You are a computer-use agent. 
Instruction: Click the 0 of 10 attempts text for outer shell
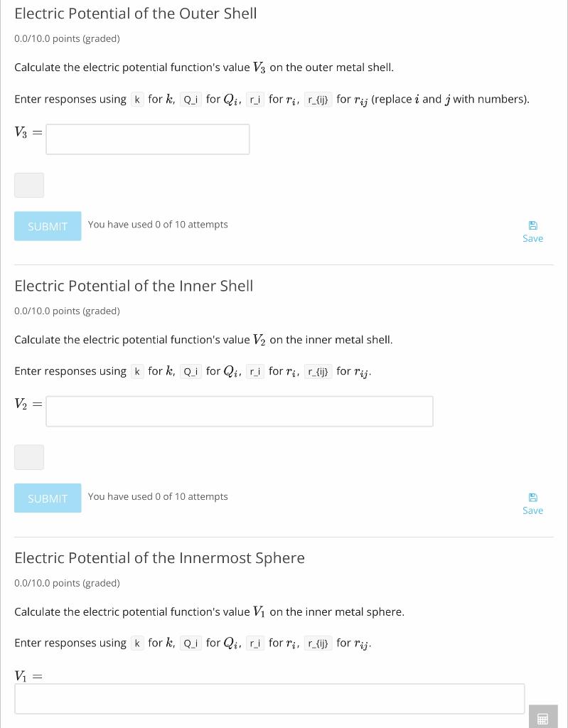tap(158, 224)
